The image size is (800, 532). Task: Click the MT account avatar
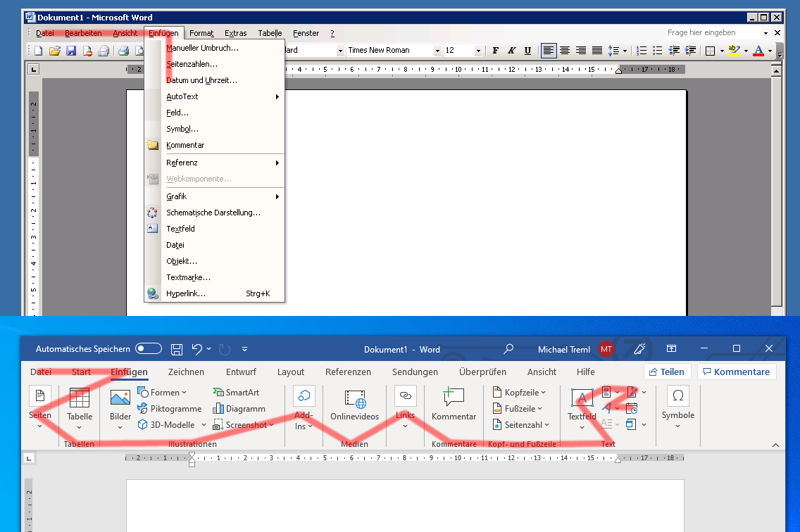point(606,350)
